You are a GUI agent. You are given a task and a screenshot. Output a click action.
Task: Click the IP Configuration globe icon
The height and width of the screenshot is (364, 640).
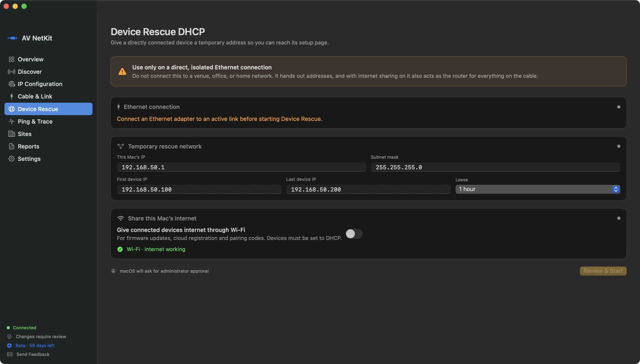click(11, 84)
